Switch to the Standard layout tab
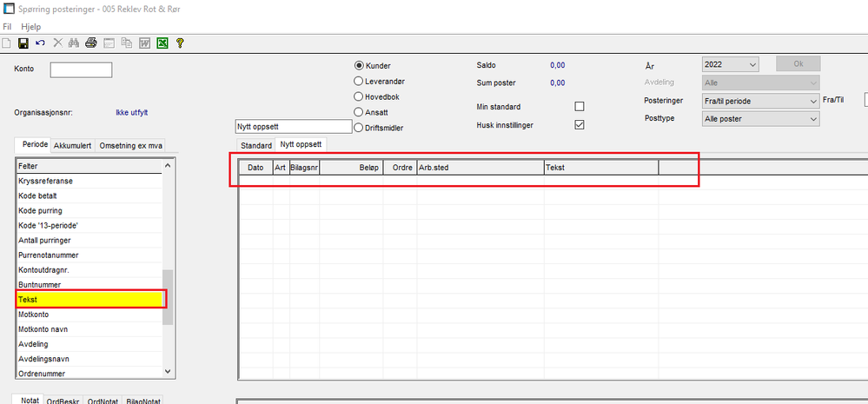868x404 pixels. click(x=256, y=146)
